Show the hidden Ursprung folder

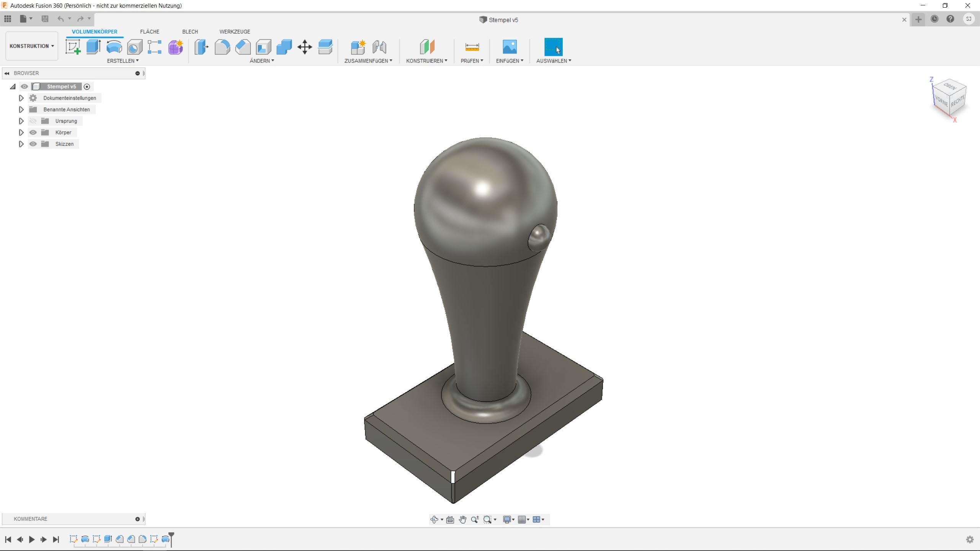33,121
